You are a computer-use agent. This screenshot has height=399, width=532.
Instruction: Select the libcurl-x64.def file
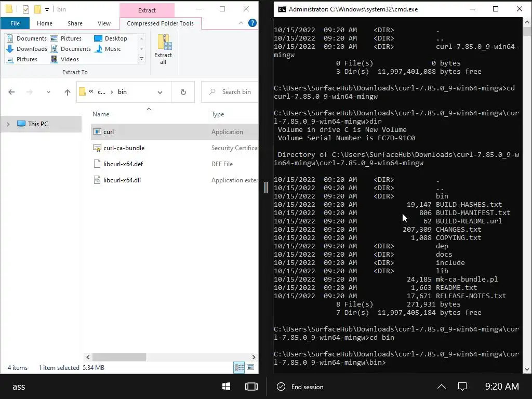[x=123, y=164]
